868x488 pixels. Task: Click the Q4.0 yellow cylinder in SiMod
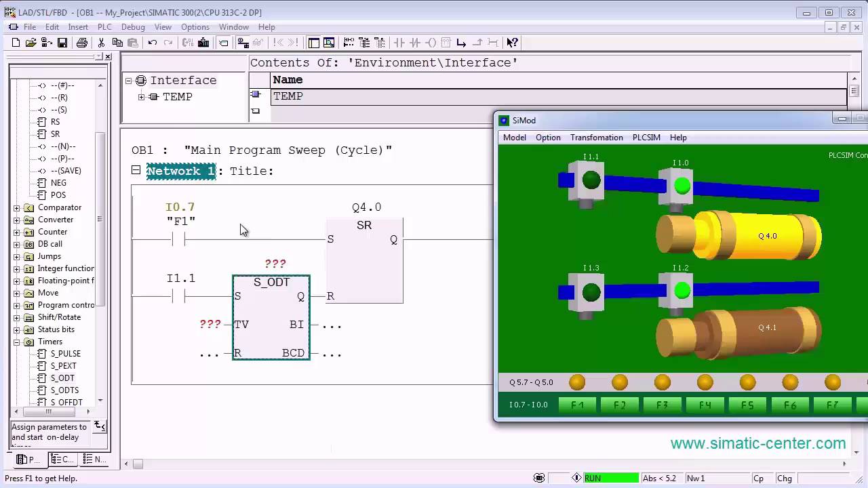tap(739, 236)
